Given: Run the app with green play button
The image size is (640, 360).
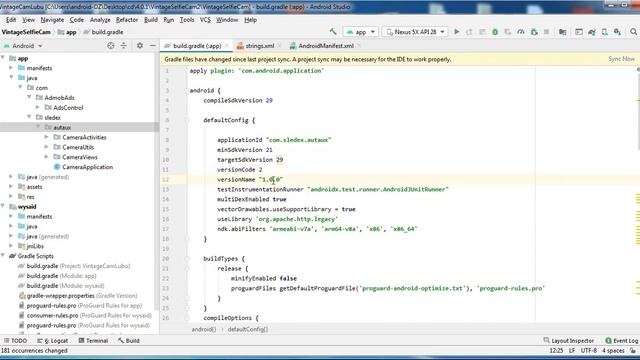Looking at the screenshot, I should point(457,32).
